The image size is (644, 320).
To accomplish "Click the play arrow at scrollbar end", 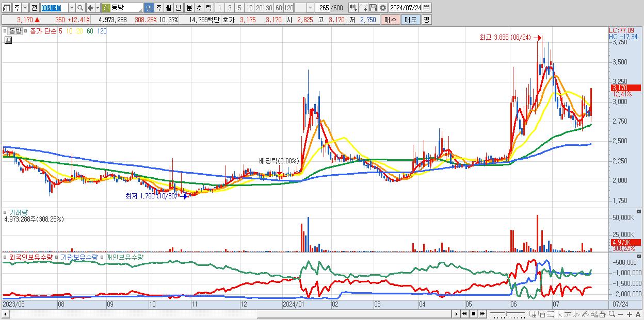I will pos(457,314).
